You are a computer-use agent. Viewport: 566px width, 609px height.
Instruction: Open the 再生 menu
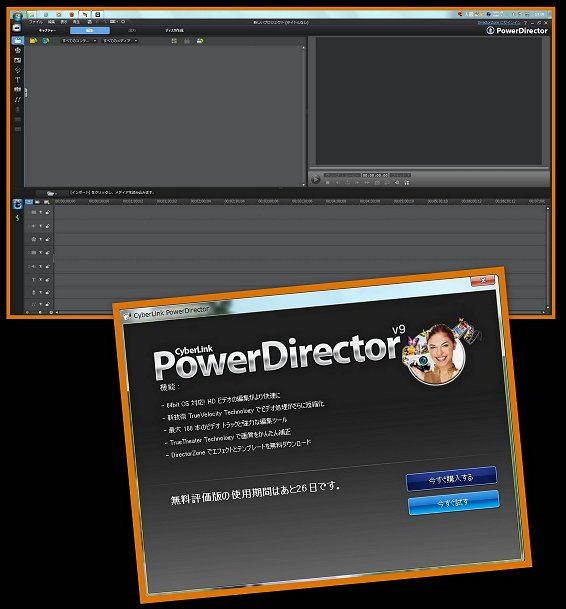(x=76, y=23)
